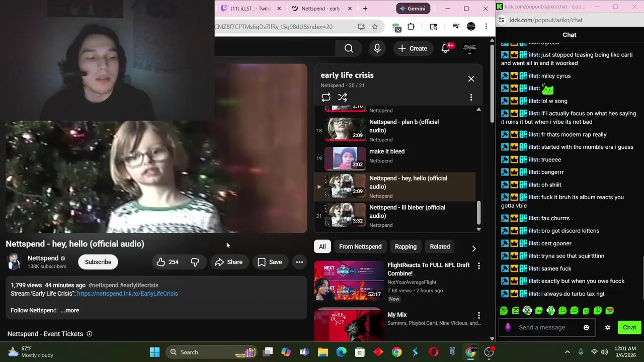The height and width of the screenshot is (362, 644).
Task: Open the nettspend.lnk.to EarlyLifeCrisis link
Action: 127,294
